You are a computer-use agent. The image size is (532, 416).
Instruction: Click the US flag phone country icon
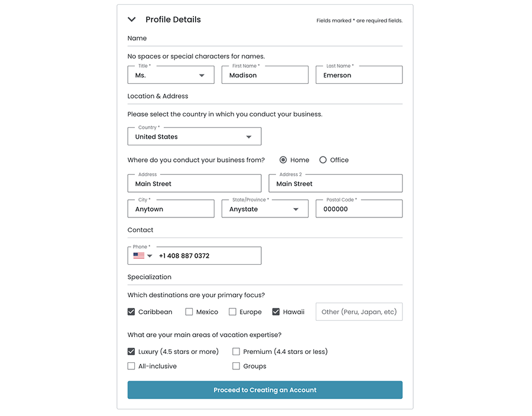(139, 256)
